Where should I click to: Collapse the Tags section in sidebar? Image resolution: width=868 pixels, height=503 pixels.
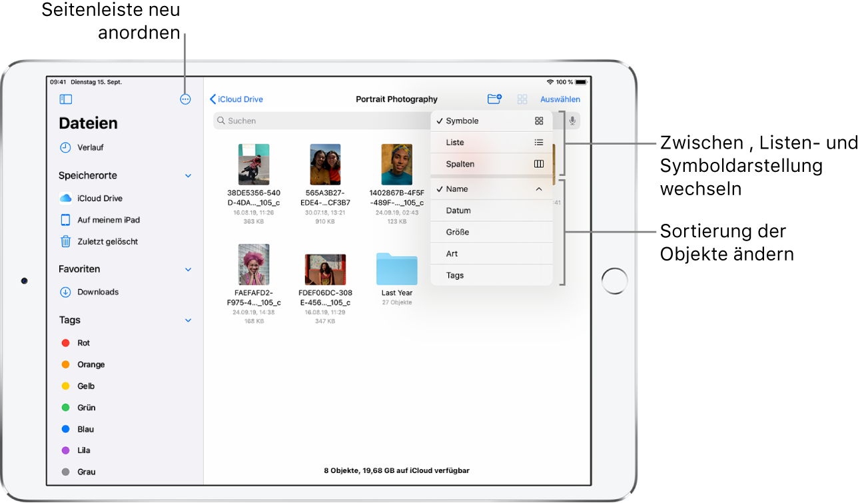click(188, 320)
